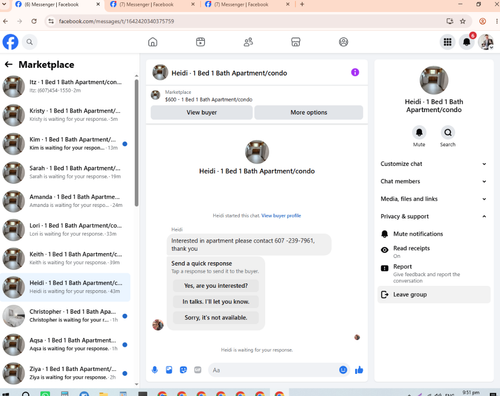Open the Facebook home logo

tap(10, 42)
